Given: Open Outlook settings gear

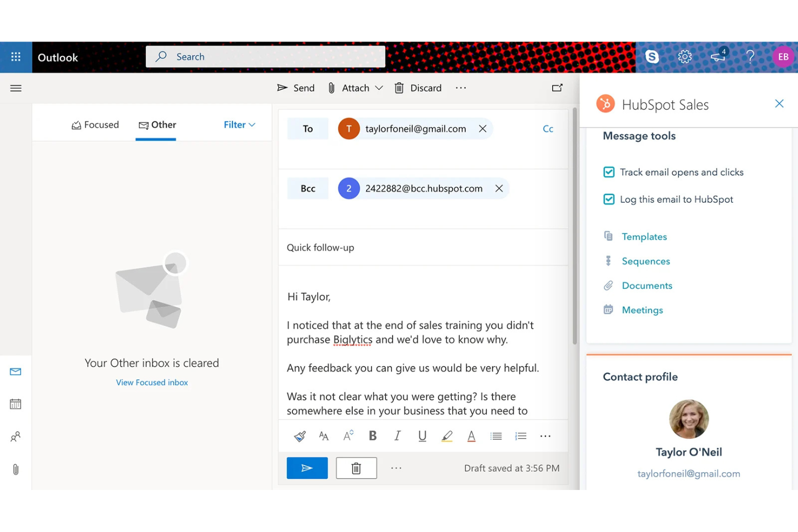Looking at the screenshot, I should pyautogui.click(x=685, y=57).
